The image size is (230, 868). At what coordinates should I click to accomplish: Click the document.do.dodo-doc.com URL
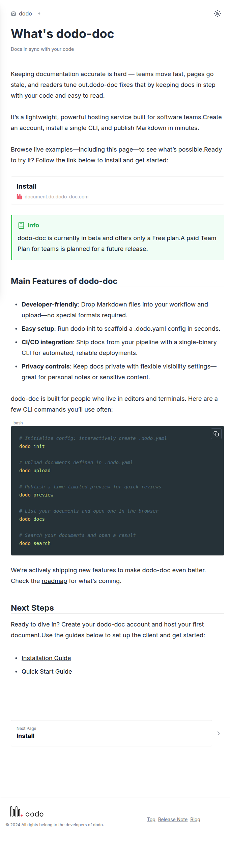point(57,196)
